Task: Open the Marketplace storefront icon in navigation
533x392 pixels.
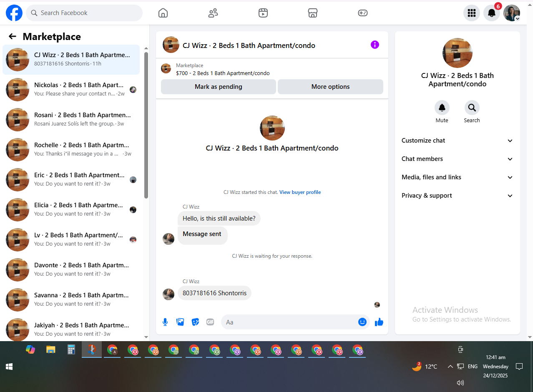Action: tap(313, 13)
